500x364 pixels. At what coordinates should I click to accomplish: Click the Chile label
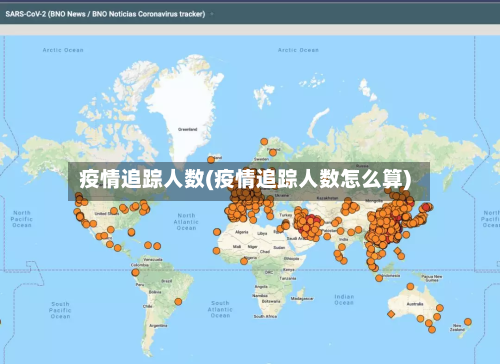[x=148, y=306]
